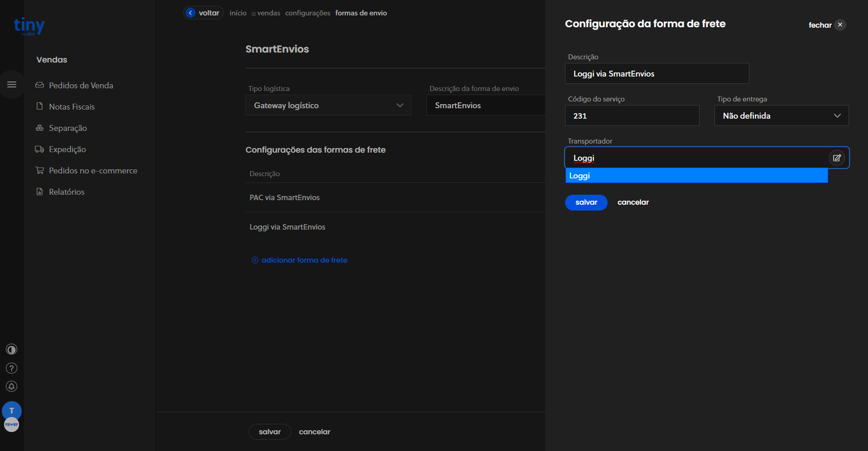
Task: Click the Notas Fiscais document icon
Action: point(40,106)
